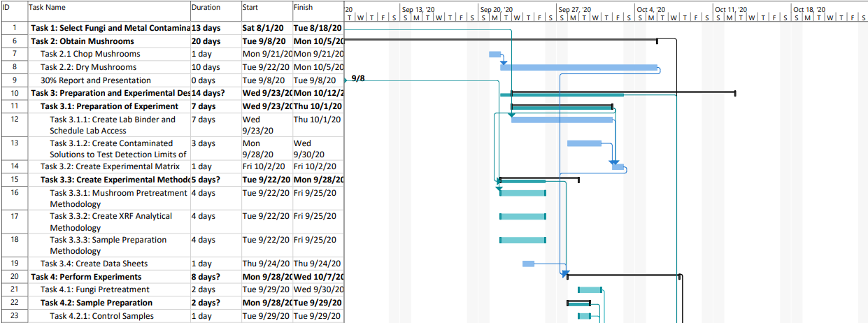Click the Fri 10/2/20 start date of Task 3.2
868x323 pixels.
266,166
